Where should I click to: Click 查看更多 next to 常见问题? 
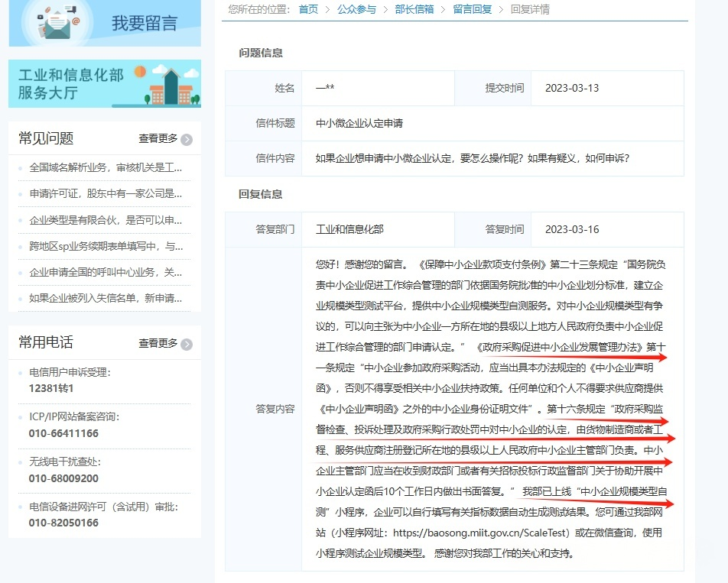click(x=158, y=138)
